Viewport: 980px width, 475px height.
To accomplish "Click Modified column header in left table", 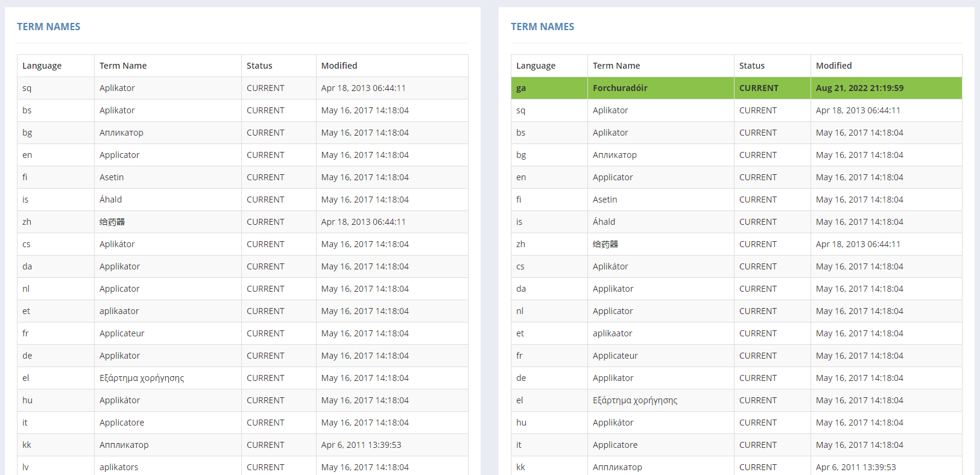I will pos(339,66).
